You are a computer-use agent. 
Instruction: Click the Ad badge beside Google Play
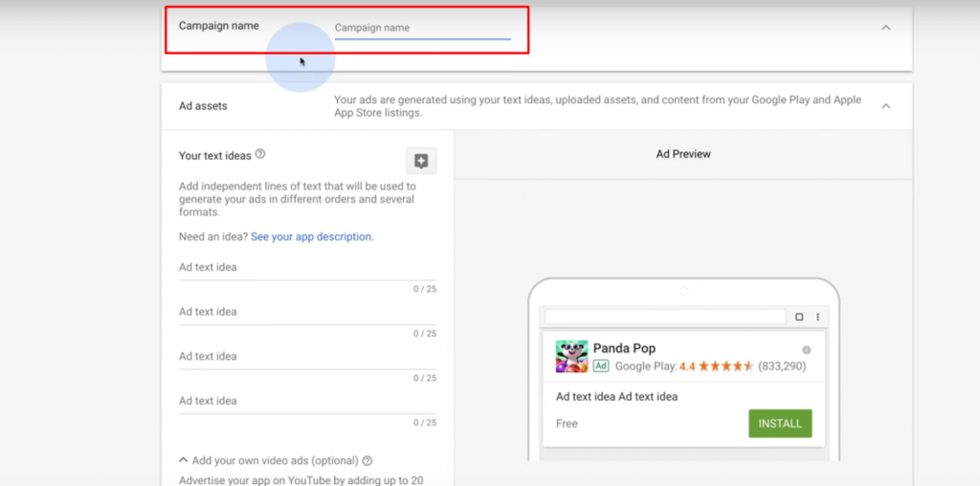pos(601,366)
